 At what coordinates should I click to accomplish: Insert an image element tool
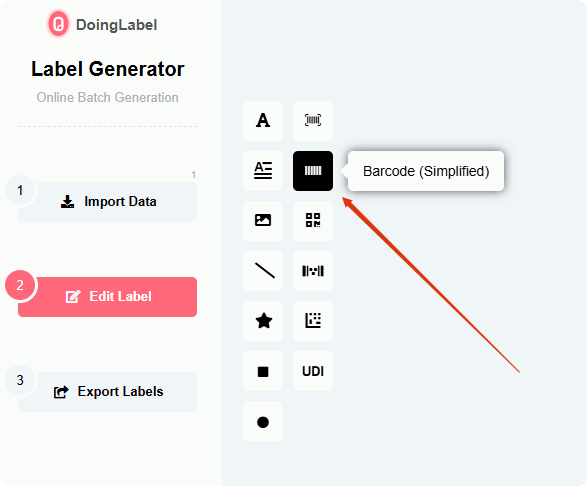click(263, 221)
